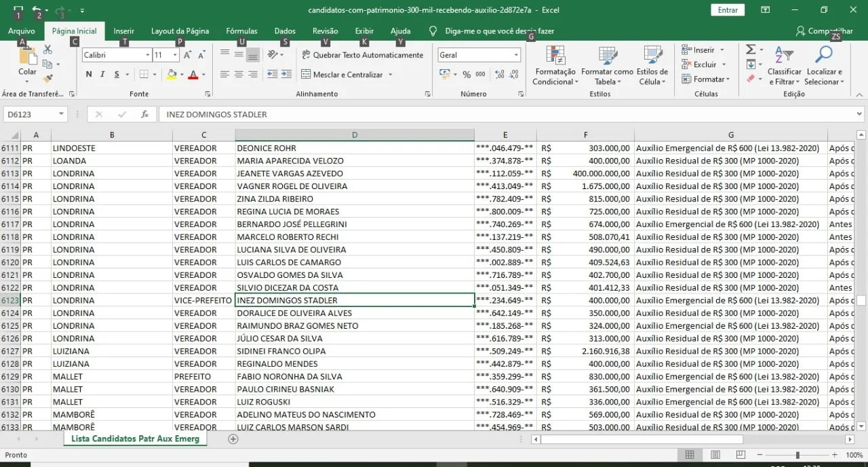The image size is (868, 467).
Task: Align text left
Action: coord(224,75)
